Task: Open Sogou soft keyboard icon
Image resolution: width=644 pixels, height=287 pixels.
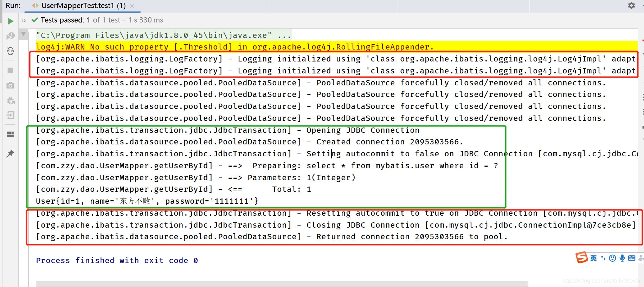Action: click(632, 258)
